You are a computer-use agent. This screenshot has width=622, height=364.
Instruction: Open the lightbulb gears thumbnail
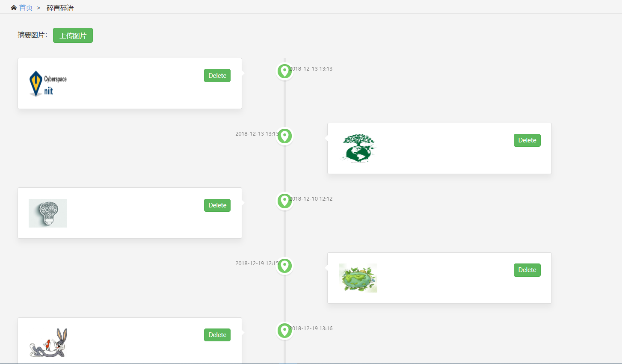click(x=48, y=213)
